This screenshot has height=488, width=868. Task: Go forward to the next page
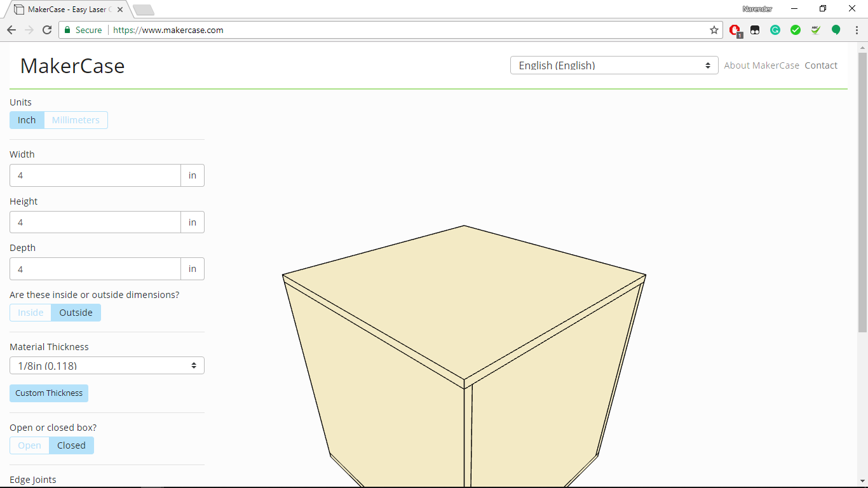(29, 30)
